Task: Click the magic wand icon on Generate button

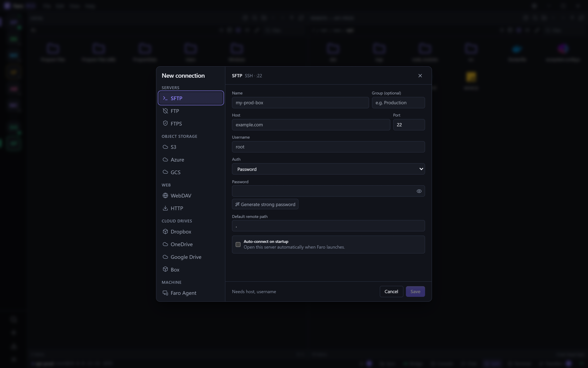Action: point(237,204)
